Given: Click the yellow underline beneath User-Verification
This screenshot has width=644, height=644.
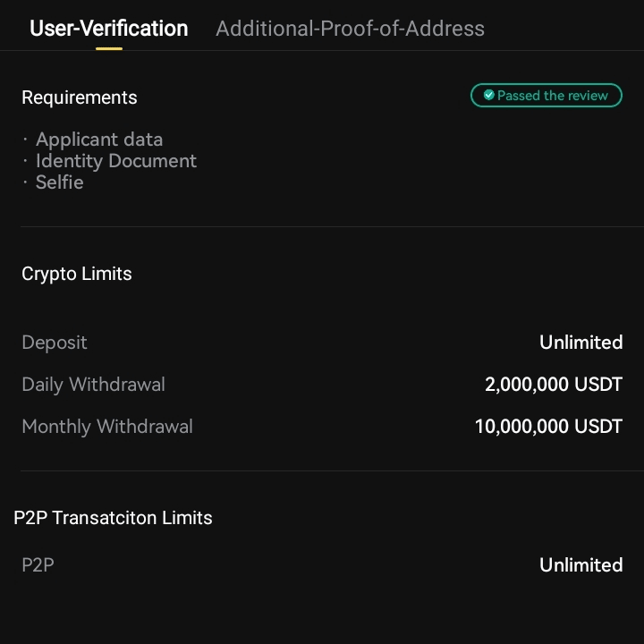Looking at the screenshot, I should [x=109, y=48].
